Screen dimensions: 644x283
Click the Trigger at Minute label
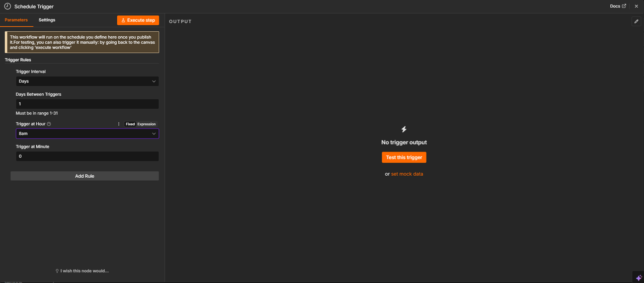pos(33,147)
